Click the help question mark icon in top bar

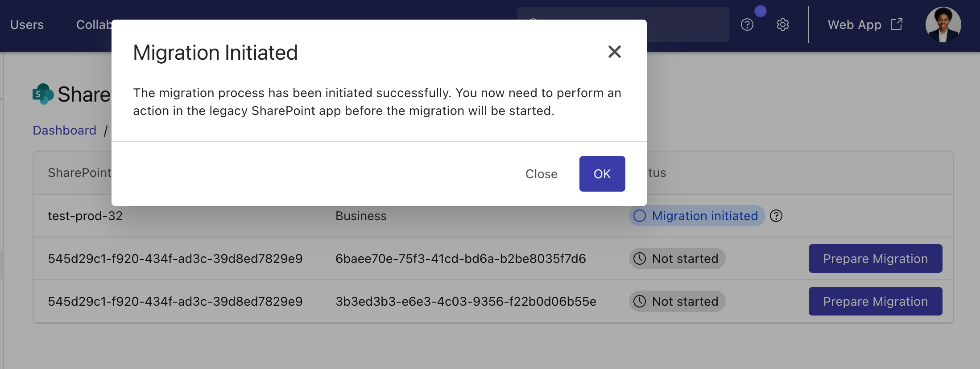click(x=747, y=25)
